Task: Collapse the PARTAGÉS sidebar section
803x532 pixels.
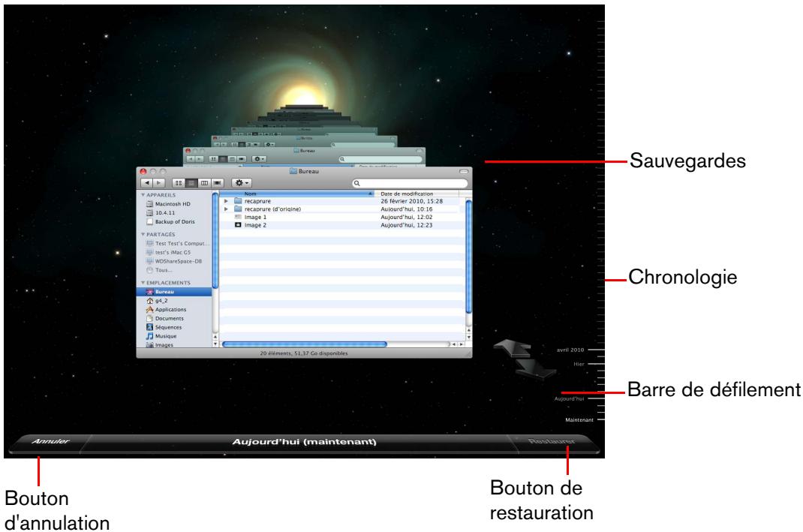Action: click(143, 235)
